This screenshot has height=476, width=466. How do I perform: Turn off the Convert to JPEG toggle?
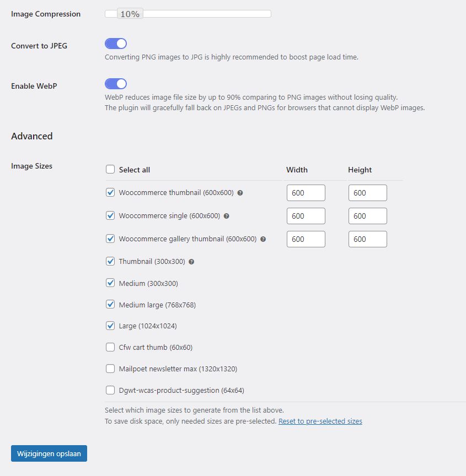tap(116, 44)
